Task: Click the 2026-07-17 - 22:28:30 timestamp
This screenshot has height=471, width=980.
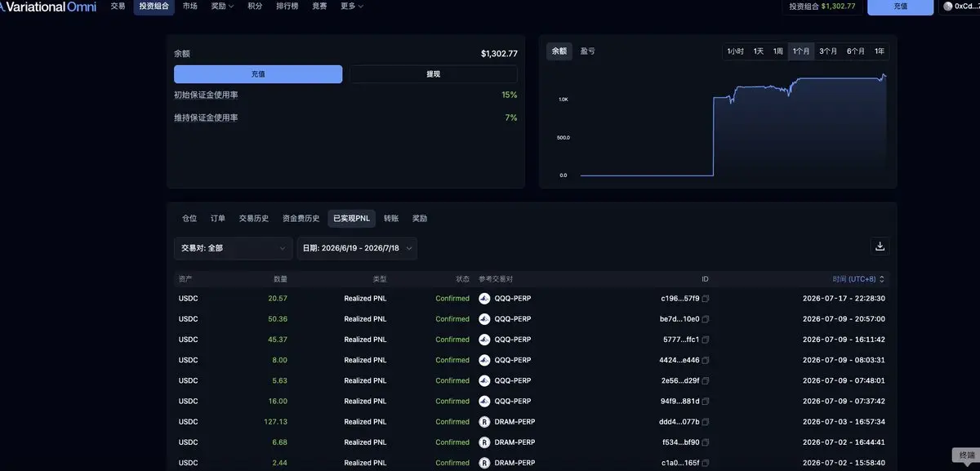Action: tap(844, 299)
